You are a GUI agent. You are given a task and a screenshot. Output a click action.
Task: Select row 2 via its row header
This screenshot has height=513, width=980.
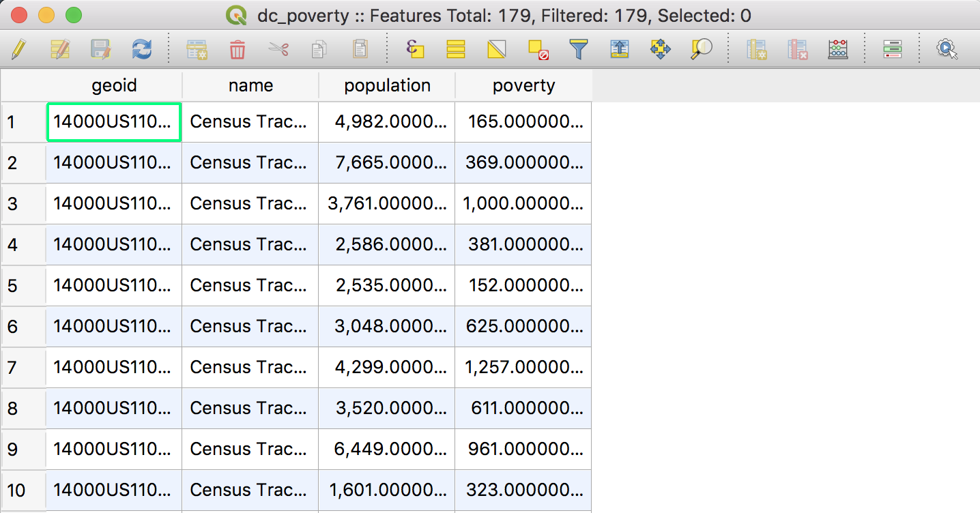(23, 163)
